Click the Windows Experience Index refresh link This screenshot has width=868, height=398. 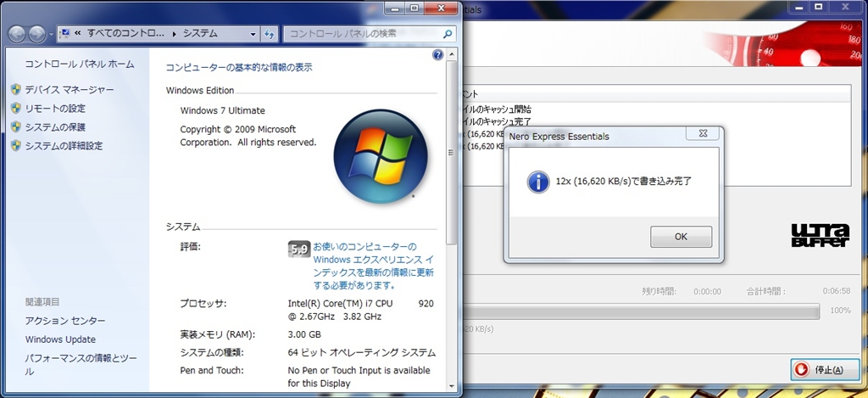point(374,266)
